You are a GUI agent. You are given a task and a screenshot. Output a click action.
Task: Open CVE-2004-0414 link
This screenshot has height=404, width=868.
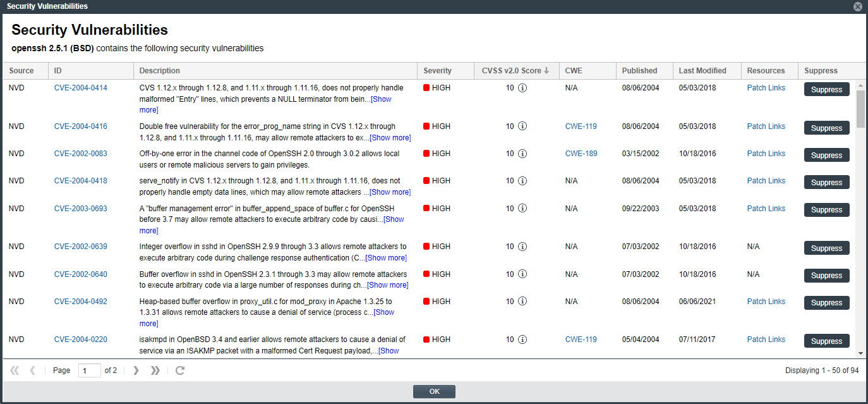tap(81, 88)
